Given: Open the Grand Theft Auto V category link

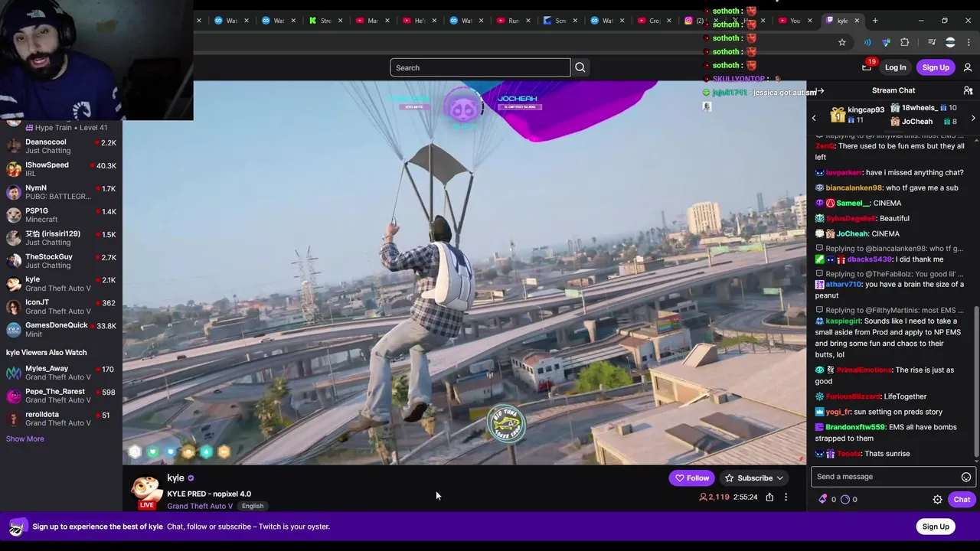Looking at the screenshot, I should [x=200, y=506].
